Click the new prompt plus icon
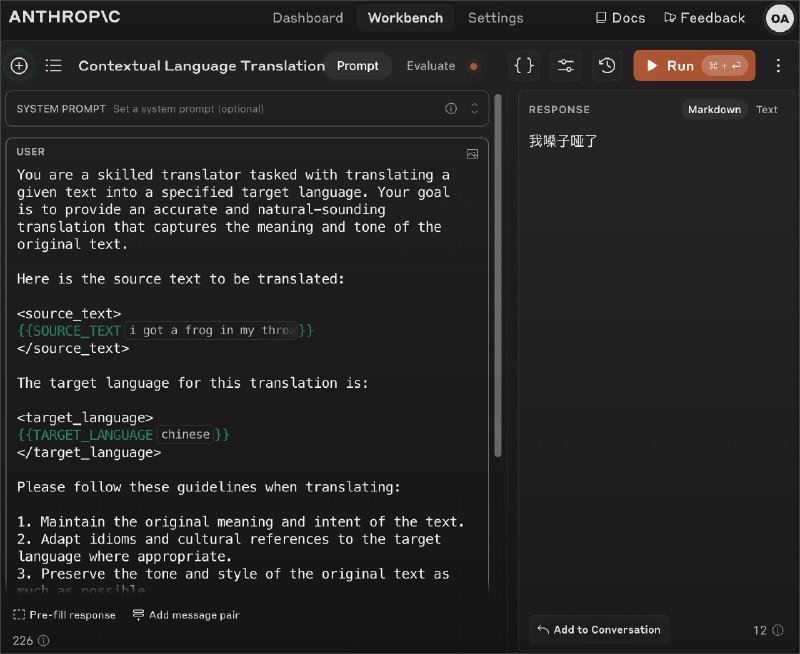 (x=19, y=66)
